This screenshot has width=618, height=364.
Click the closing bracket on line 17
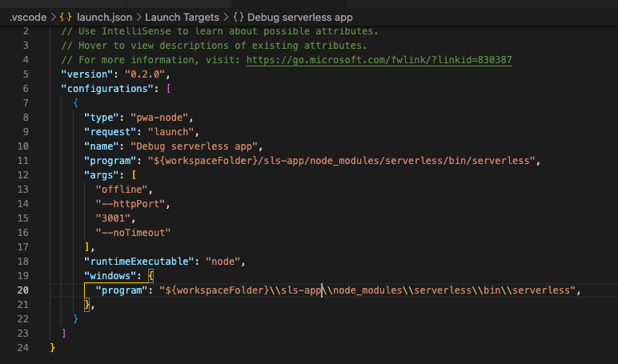(x=87, y=247)
